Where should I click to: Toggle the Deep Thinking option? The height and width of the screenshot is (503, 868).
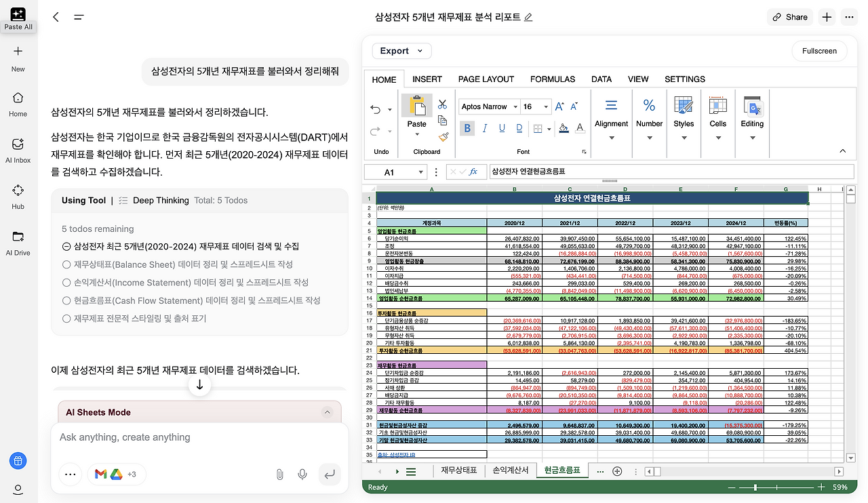pos(153,200)
